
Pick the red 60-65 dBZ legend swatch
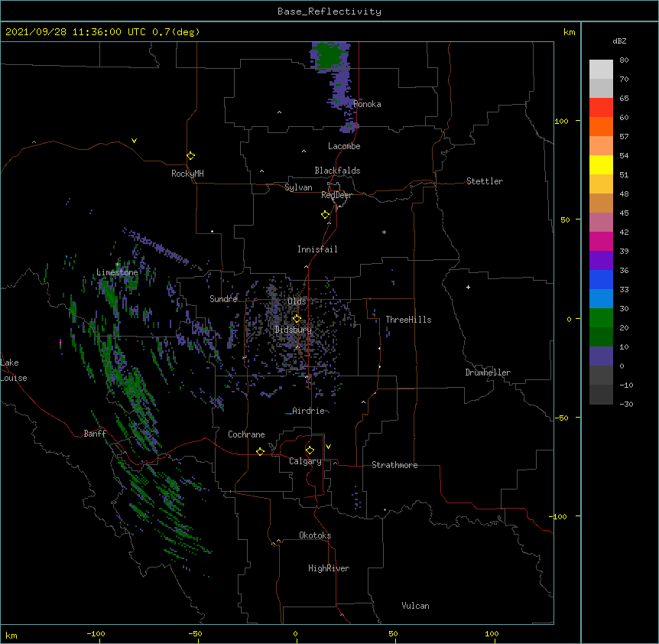pyautogui.click(x=601, y=107)
